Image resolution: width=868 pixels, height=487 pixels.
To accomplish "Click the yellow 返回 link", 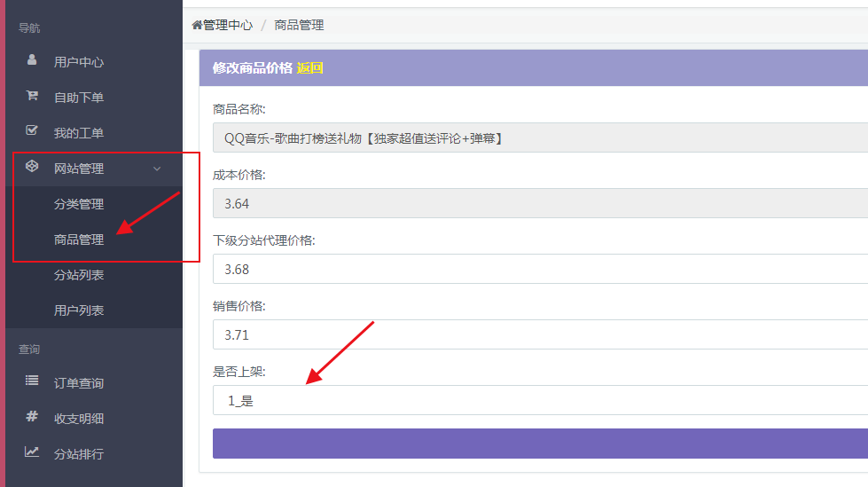I will point(309,68).
